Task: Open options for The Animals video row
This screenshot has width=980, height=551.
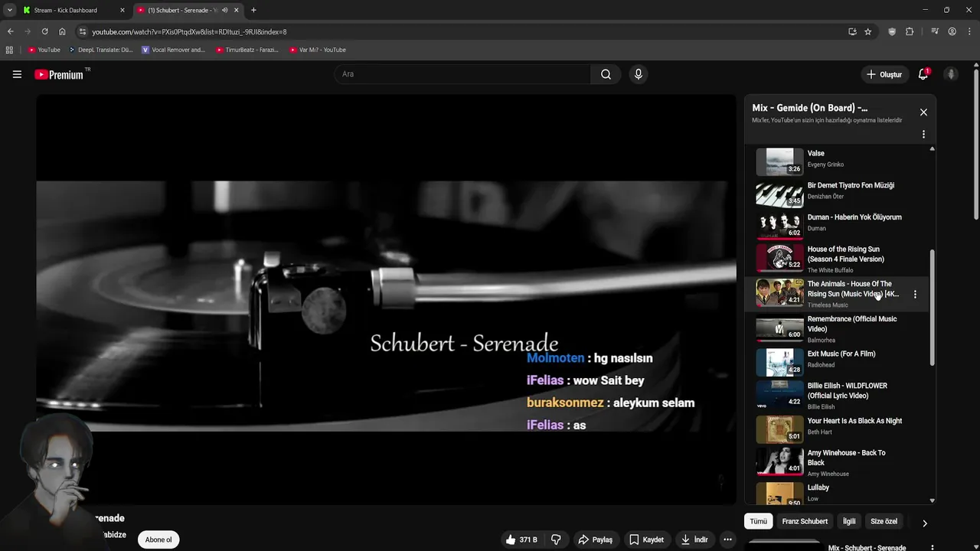Action: pyautogui.click(x=915, y=294)
